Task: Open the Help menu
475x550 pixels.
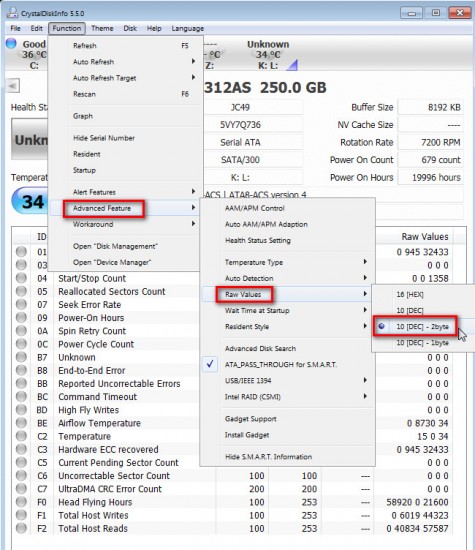Action: [154, 28]
